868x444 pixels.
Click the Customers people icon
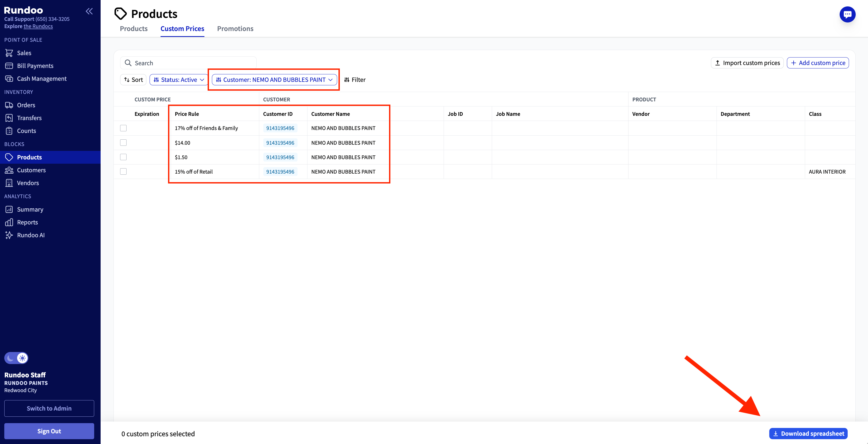click(x=9, y=170)
